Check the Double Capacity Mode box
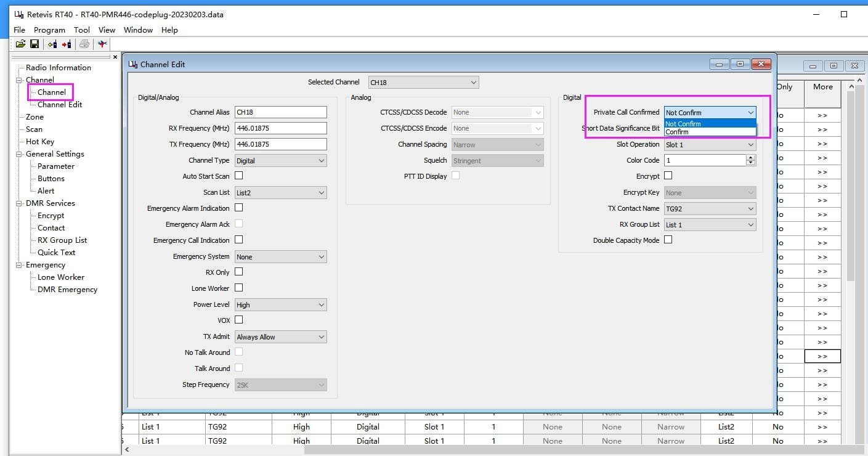This screenshot has height=456, width=868. [668, 240]
